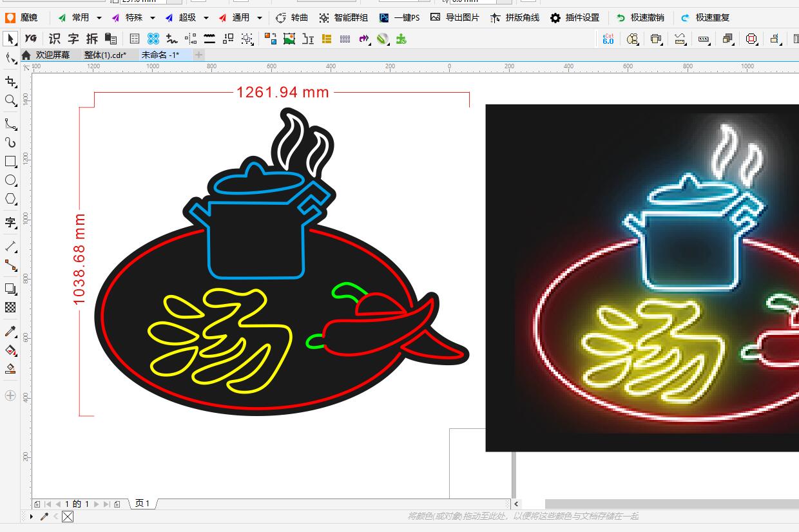Open the 欢迎屏幕 tab

click(x=52, y=55)
